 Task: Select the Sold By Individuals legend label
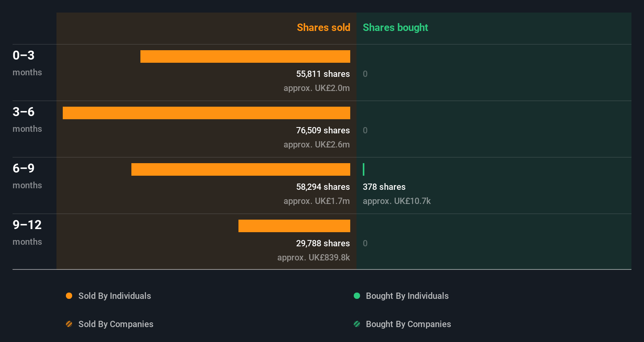(x=115, y=296)
